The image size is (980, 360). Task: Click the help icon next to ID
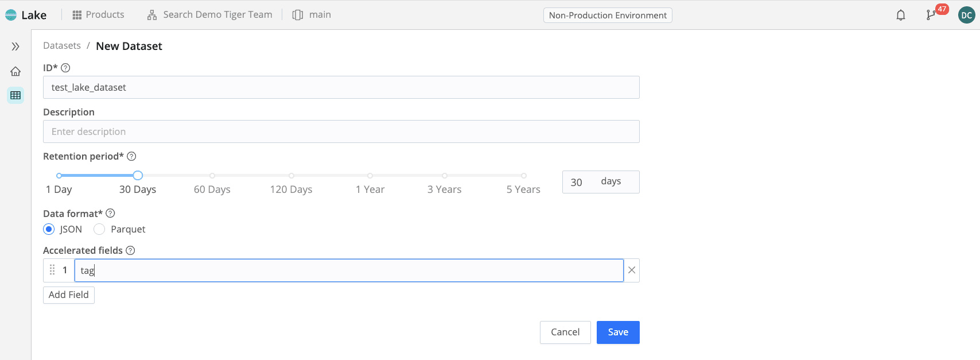click(65, 68)
